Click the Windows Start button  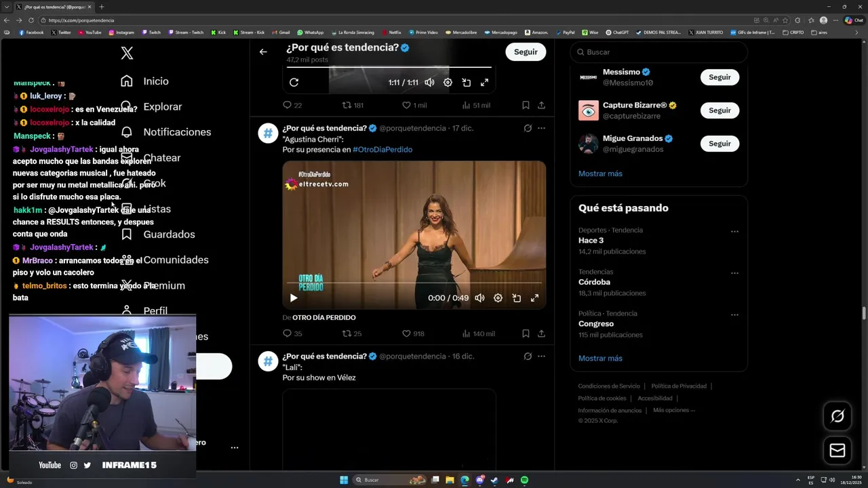coord(344,480)
